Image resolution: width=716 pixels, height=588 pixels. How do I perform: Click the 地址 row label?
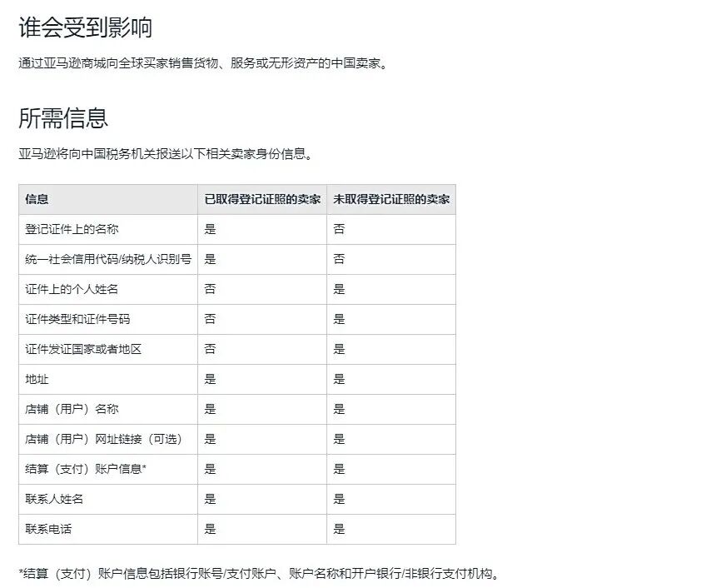(37, 379)
